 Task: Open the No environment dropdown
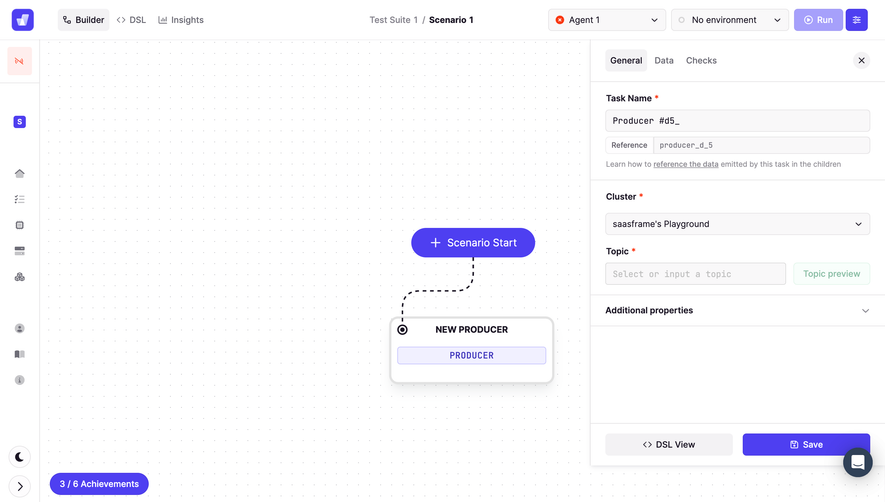(x=729, y=20)
